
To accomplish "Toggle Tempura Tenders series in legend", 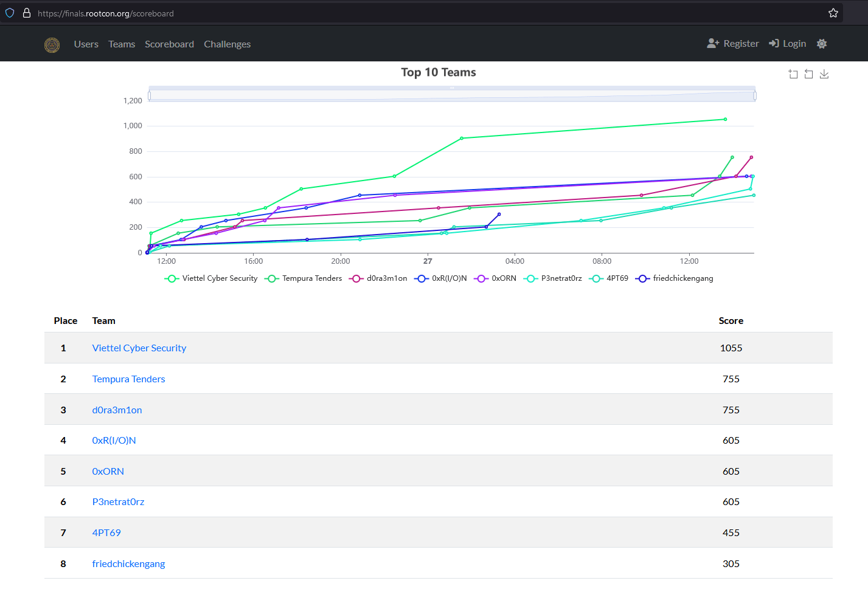I will click(x=304, y=278).
